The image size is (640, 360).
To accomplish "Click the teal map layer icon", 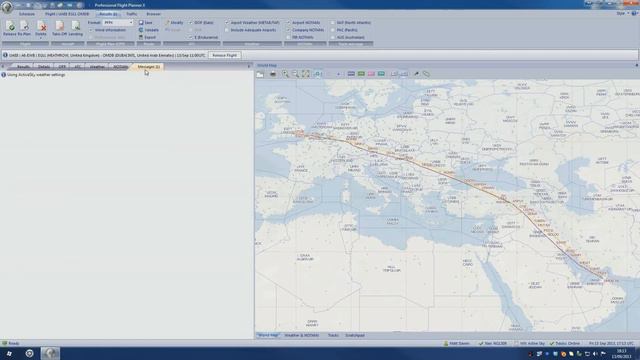I will pyautogui.click(x=381, y=74).
